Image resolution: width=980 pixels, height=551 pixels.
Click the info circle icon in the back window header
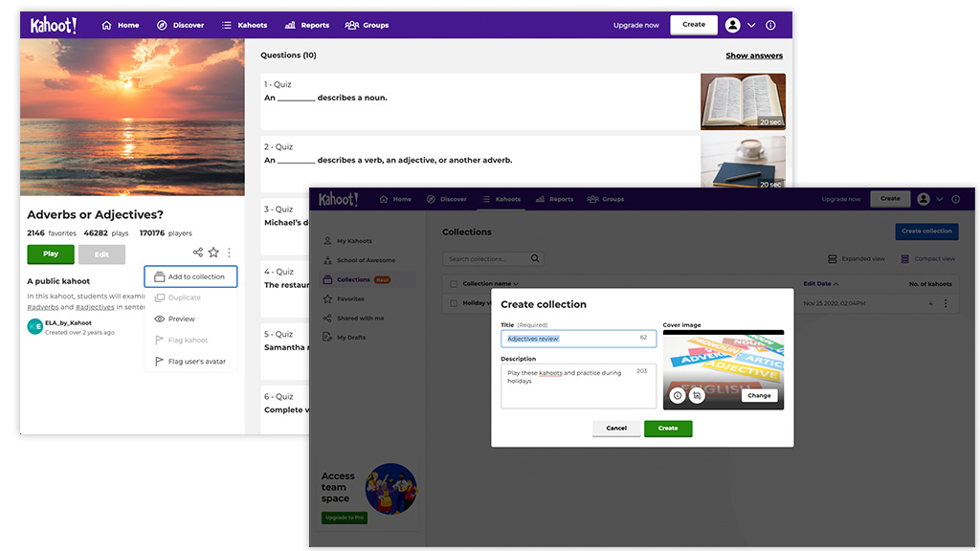pyautogui.click(x=770, y=25)
